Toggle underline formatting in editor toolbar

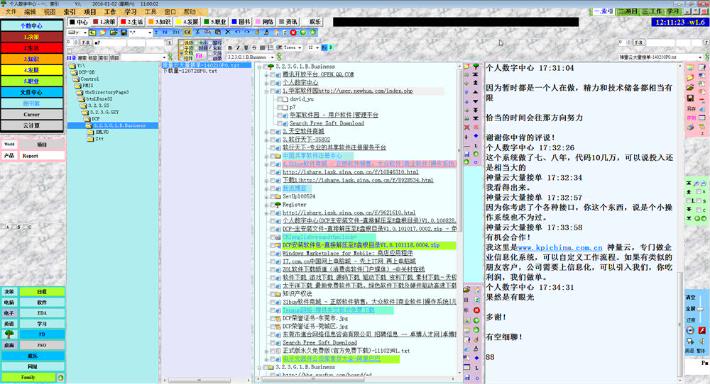pyautogui.click(x=246, y=48)
